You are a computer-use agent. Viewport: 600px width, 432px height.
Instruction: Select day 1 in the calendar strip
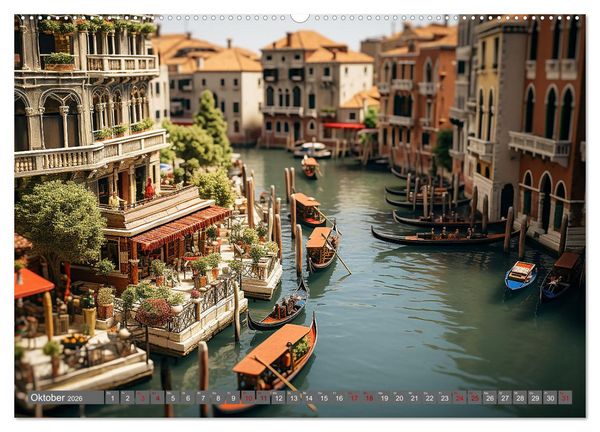(112, 398)
